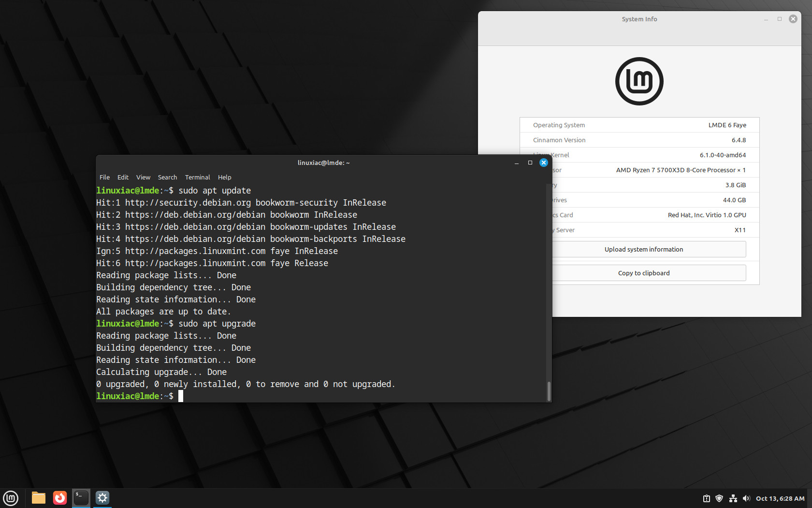Screen dimensions: 812x508
Task: Launch the Files folder icon in taskbar
Action: 38,498
